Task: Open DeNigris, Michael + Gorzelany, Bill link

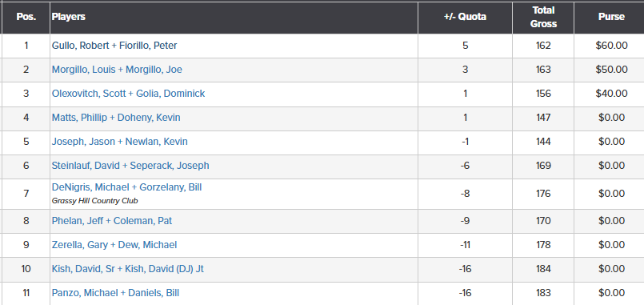Action: point(126,187)
